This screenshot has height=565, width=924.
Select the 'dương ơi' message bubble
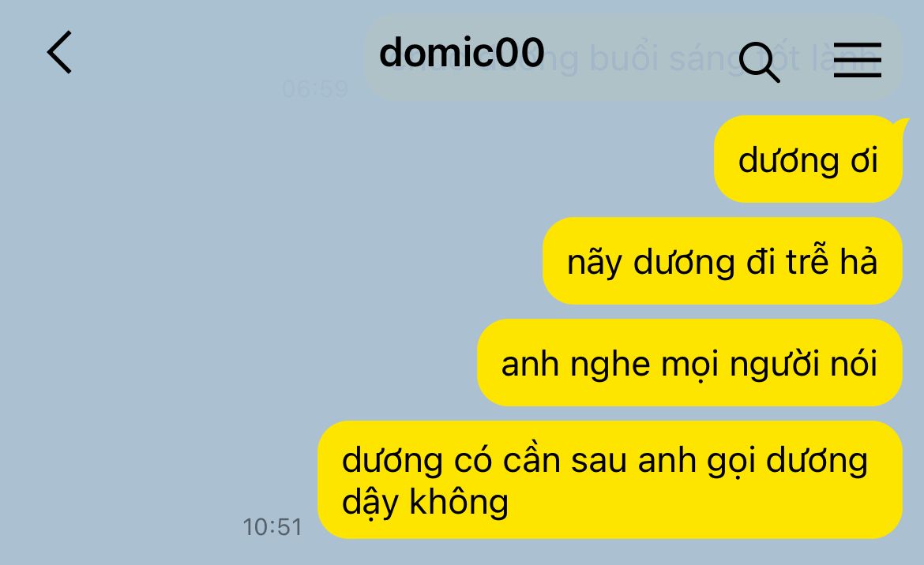(x=808, y=159)
